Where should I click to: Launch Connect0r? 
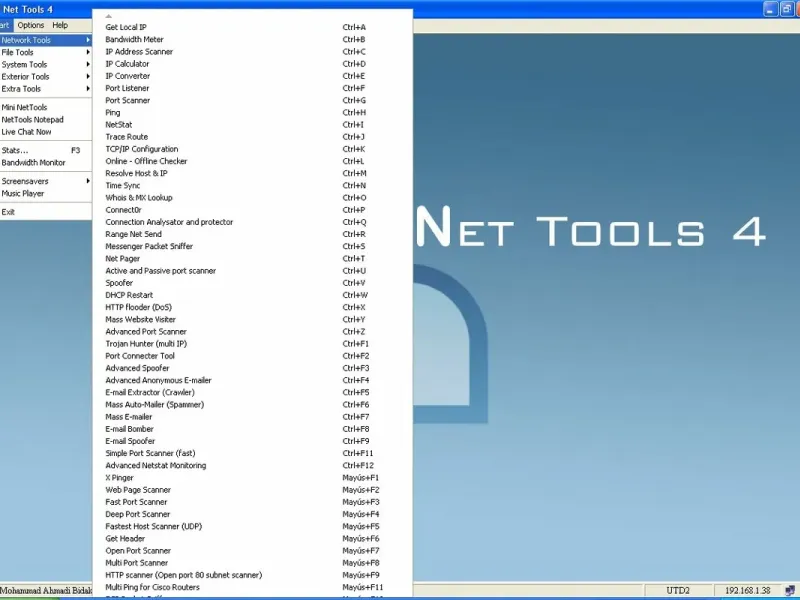point(252,210)
